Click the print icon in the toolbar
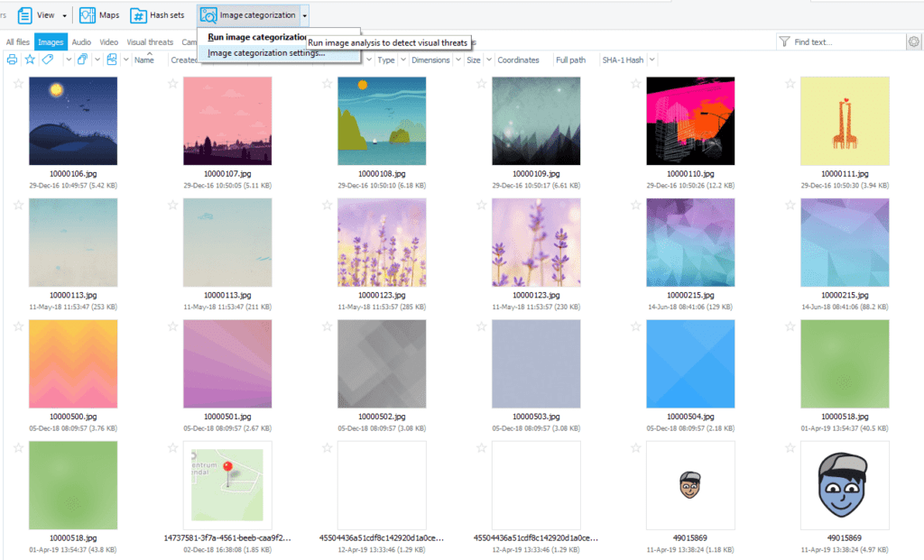This screenshot has width=924, height=560. [x=12, y=60]
